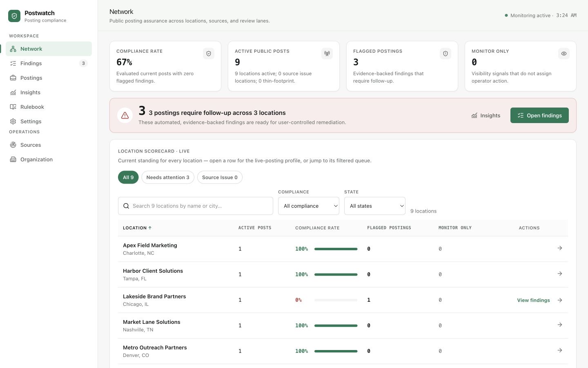The image size is (588, 368).
Task: Open Insights from the alert banner
Action: [486, 115]
